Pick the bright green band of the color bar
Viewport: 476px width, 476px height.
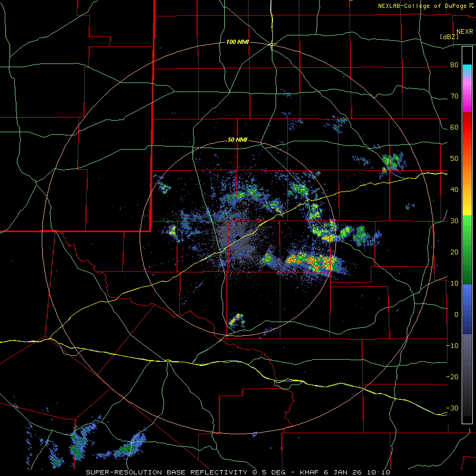coord(467,231)
